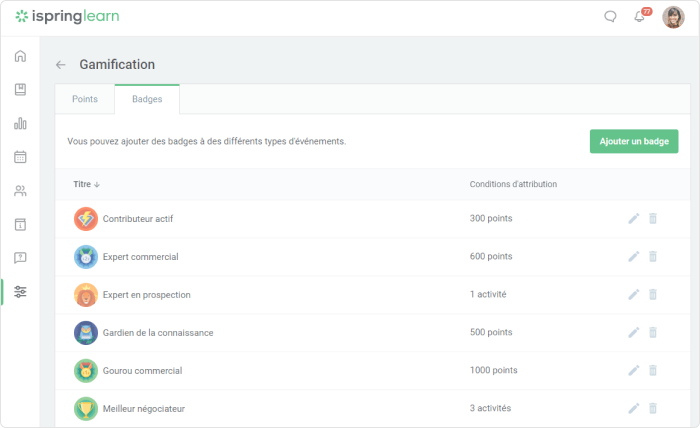Delete the Meilleur négociateur badge
This screenshot has height=428, width=700.
coord(653,408)
